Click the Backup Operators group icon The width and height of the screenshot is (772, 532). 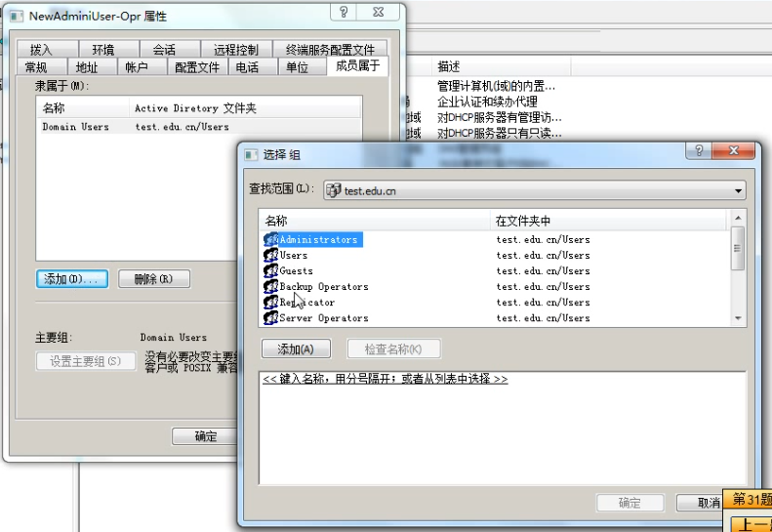click(271, 286)
